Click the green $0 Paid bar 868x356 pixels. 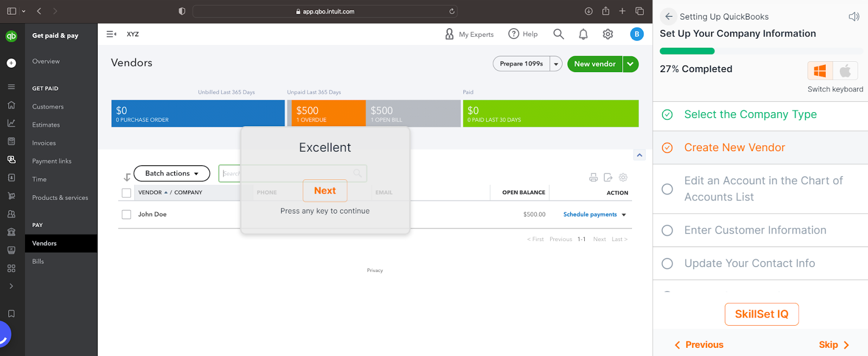click(551, 113)
